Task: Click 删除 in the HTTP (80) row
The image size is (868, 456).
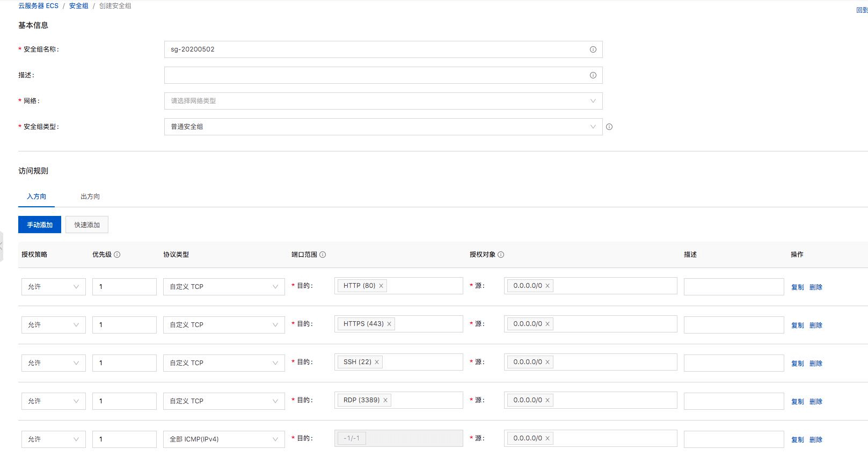Action: (816, 287)
